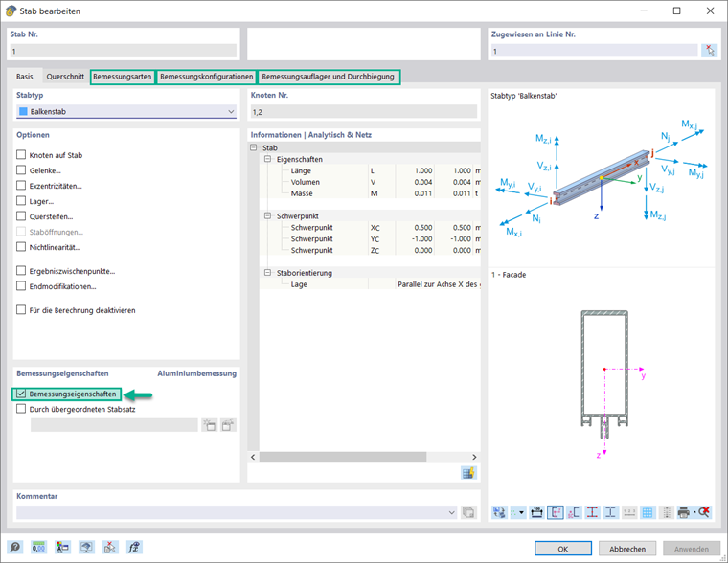Screen dimensions: 728x563
Task: Toggle the principal axes icon
Action: pyautogui.click(x=556, y=512)
